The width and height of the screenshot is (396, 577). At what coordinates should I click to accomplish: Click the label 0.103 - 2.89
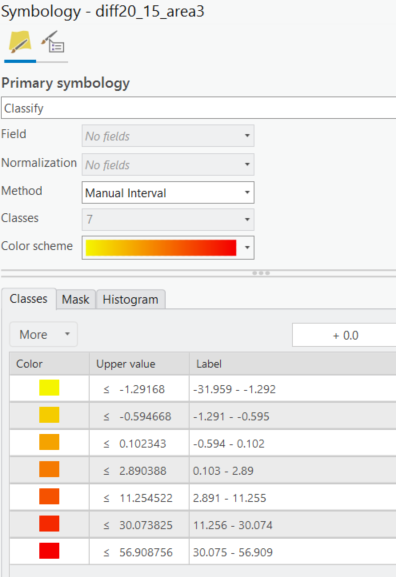223,471
